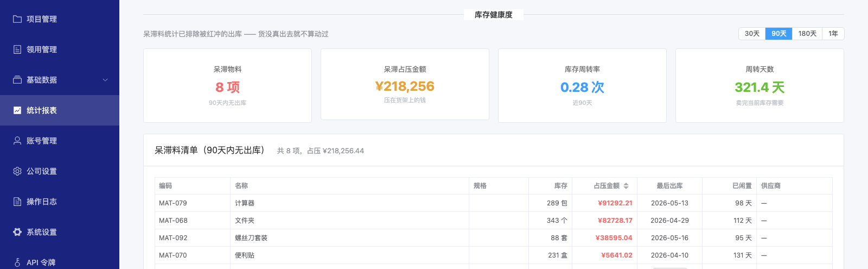Click the 统计报表 chart icon
This screenshot has height=269, width=868.
click(x=17, y=110)
